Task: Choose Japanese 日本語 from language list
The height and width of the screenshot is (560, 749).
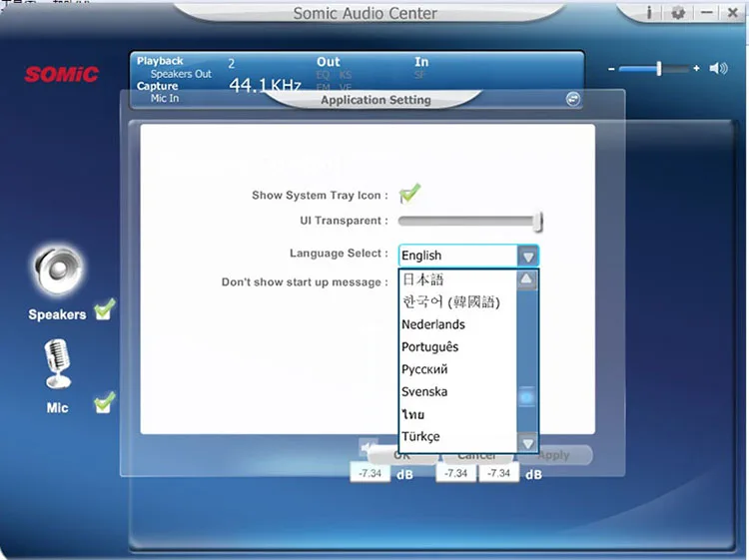Action: click(458, 280)
